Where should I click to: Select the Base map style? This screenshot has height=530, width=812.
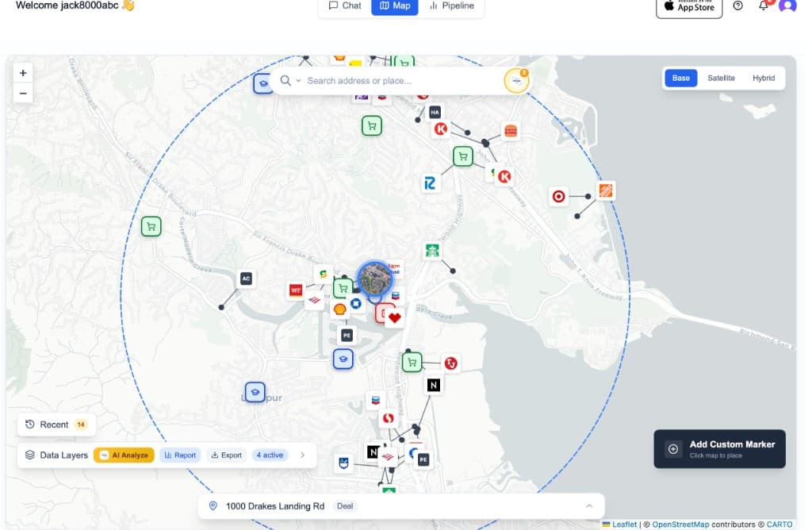click(680, 79)
